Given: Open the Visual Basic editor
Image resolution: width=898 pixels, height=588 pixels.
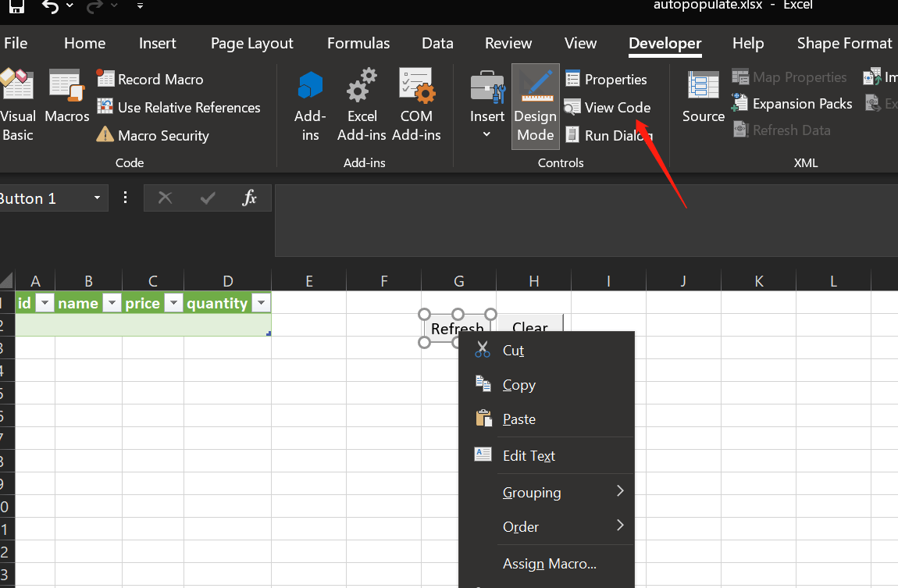Looking at the screenshot, I should [18, 103].
